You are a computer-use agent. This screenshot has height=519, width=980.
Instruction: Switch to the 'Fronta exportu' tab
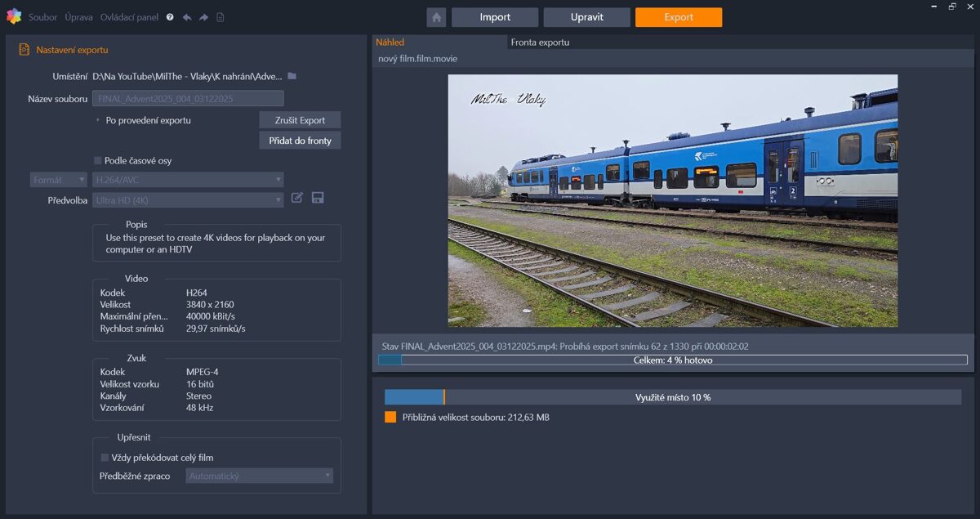[x=540, y=43]
